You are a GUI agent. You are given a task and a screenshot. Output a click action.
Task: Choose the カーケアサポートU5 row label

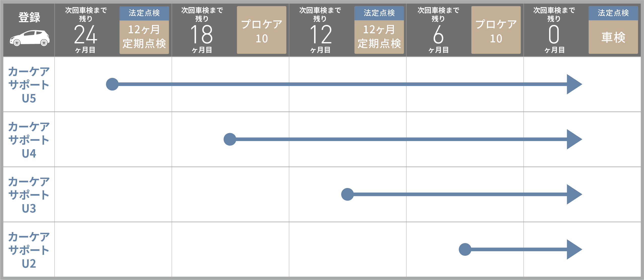point(29,85)
